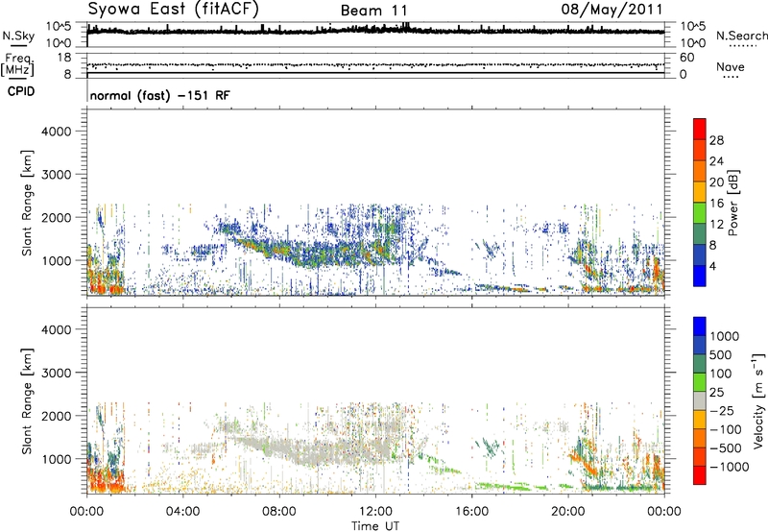Click the "20" value on the Power colorbar

(x=716, y=182)
